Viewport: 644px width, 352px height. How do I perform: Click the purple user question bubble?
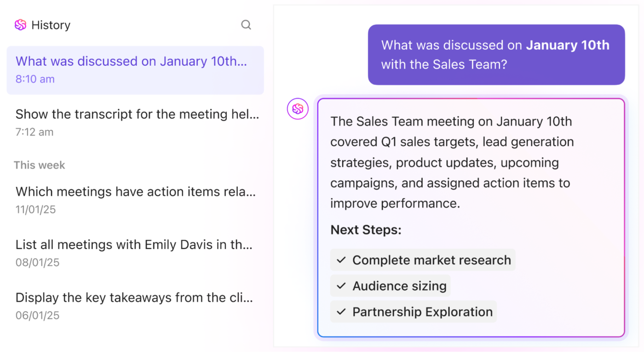[496, 55]
